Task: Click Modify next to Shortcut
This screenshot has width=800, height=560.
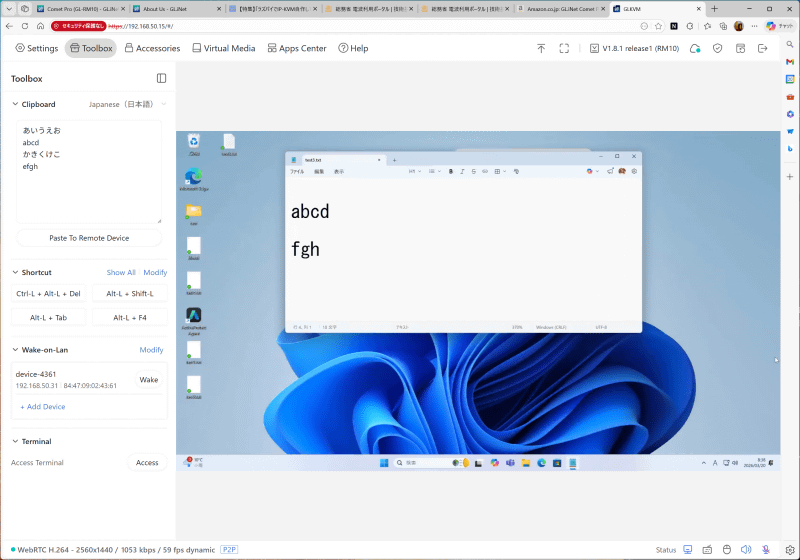Action: tap(155, 272)
